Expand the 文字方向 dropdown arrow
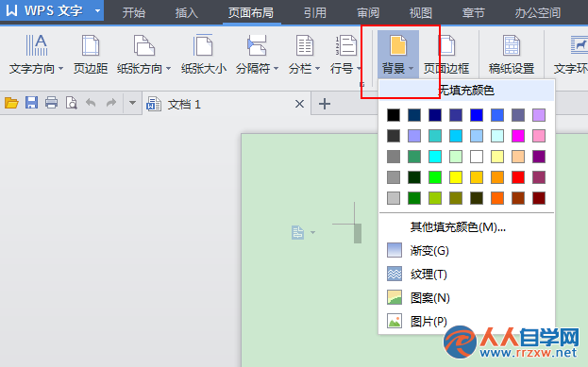This screenshot has height=367, width=588. coord(60,69)
